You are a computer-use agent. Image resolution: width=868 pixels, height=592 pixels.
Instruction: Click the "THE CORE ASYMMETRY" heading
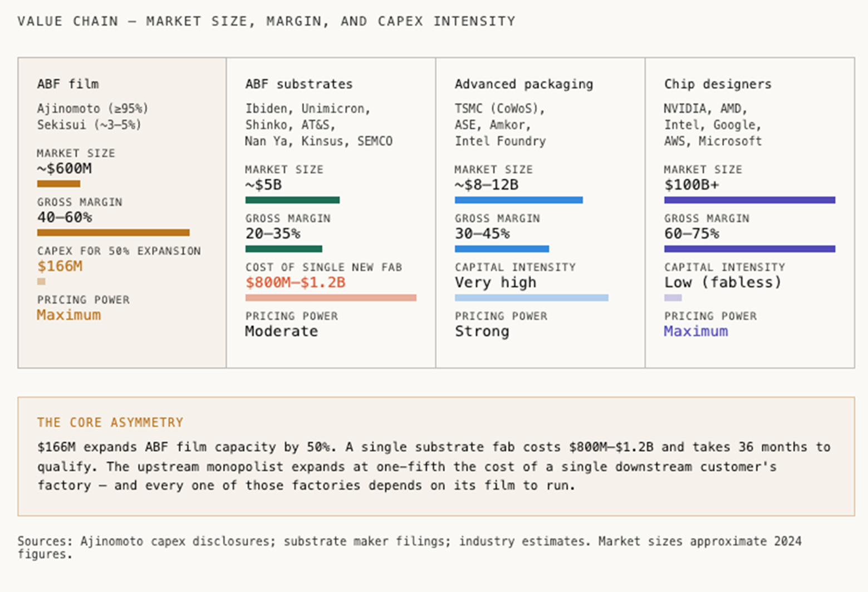click(110, 422)
